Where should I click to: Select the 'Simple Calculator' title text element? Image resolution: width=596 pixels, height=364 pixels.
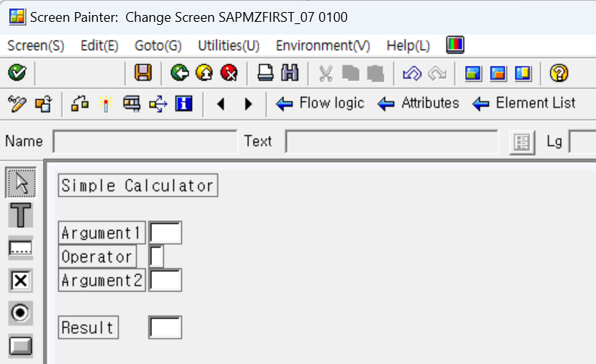[x=138, y=186]
